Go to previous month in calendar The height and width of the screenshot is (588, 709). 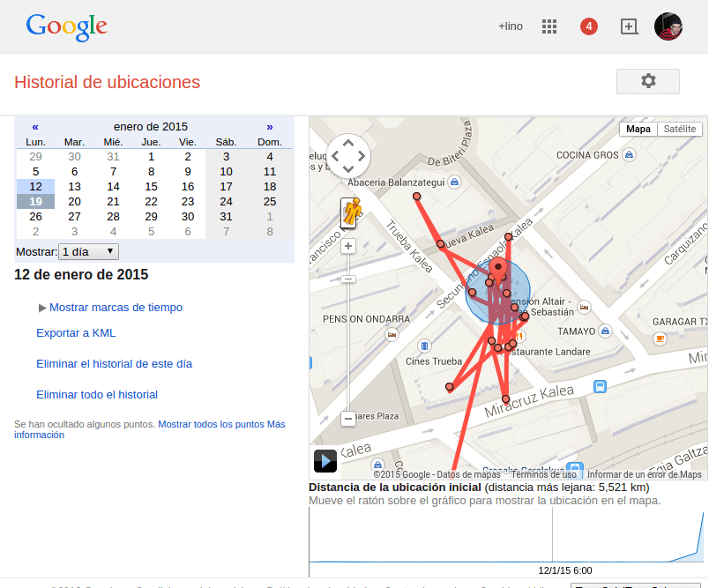click(35, 127)
